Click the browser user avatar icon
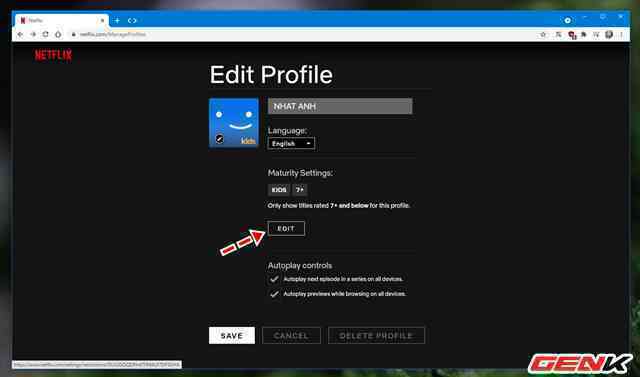This screenshot has height=377, width=640. [x=609, y=35]
